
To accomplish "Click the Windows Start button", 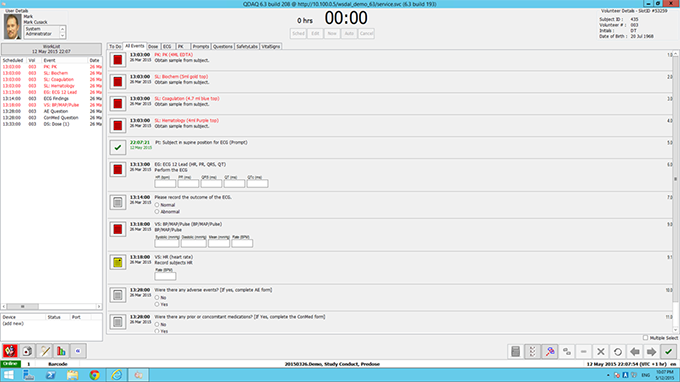I will click(8, 375).
